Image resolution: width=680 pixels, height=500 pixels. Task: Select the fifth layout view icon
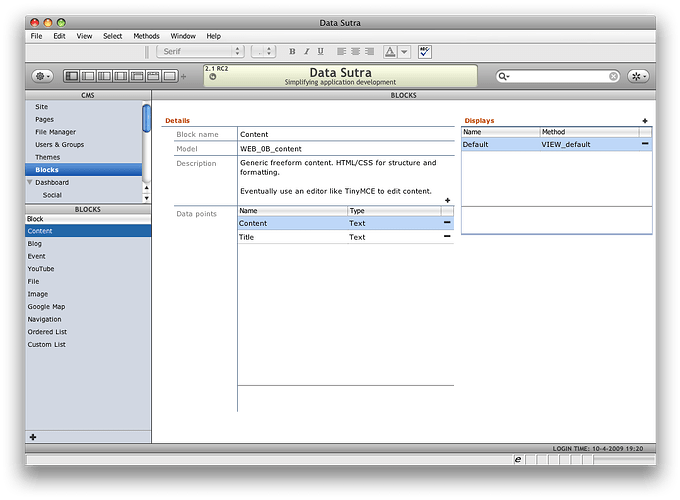137,76
